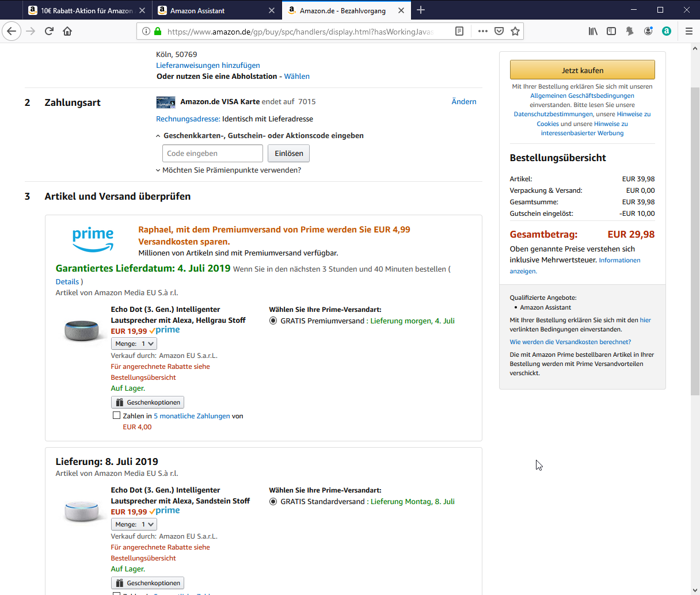
Task: Expand the Prämienpunkte verwenden section
Action: pyautogui.click(x=229, y=170)
